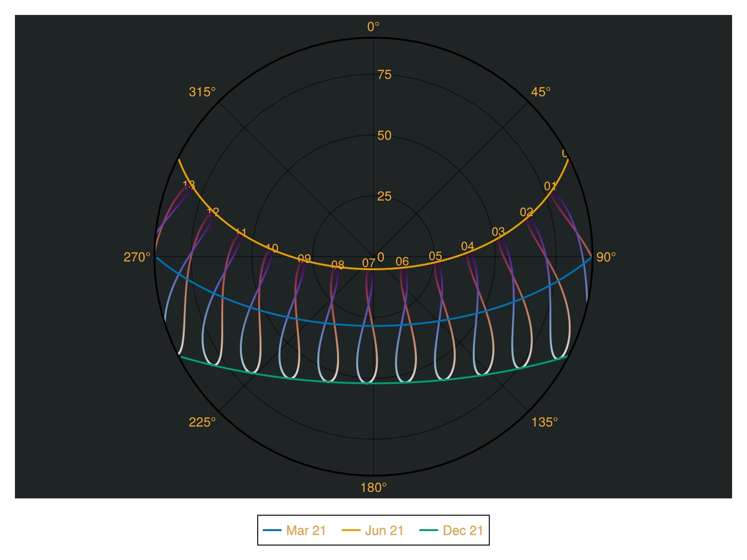Select the 0° angular axis label at top
747x560 pixels.
[x=373, y=27]
